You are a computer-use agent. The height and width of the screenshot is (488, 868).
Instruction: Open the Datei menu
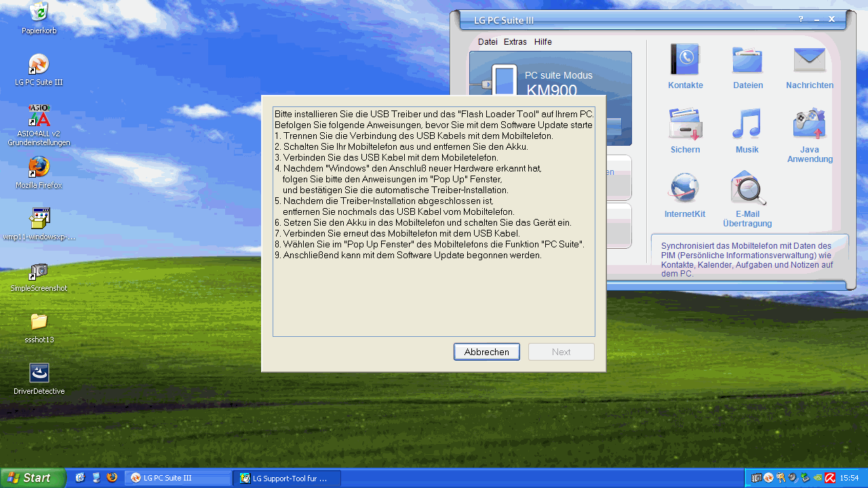[488, 42]
